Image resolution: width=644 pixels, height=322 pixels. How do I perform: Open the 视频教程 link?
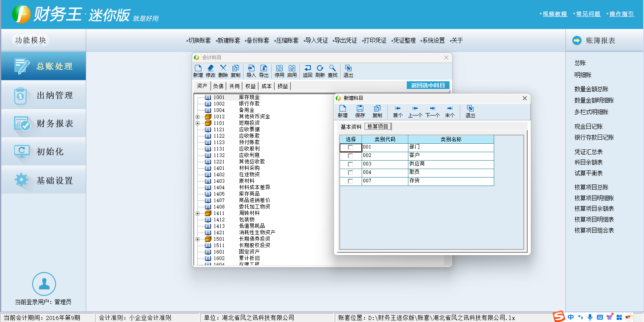pos(555,14)
